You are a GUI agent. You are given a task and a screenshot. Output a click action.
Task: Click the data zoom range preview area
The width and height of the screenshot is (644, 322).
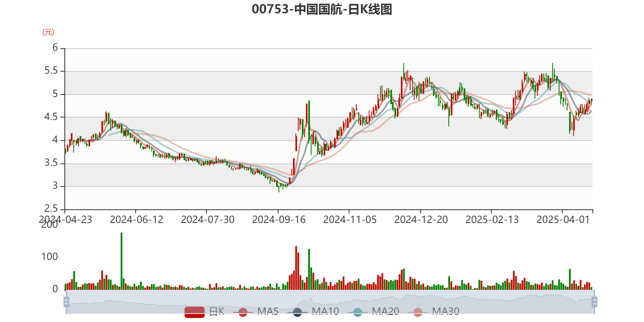click(330, 302)
